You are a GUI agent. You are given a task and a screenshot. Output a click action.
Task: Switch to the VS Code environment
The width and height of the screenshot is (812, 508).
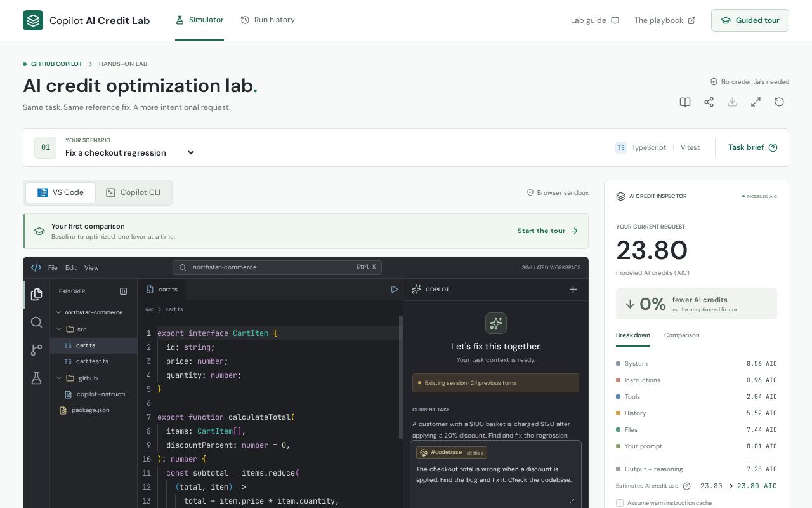click(x=60, y=192)
